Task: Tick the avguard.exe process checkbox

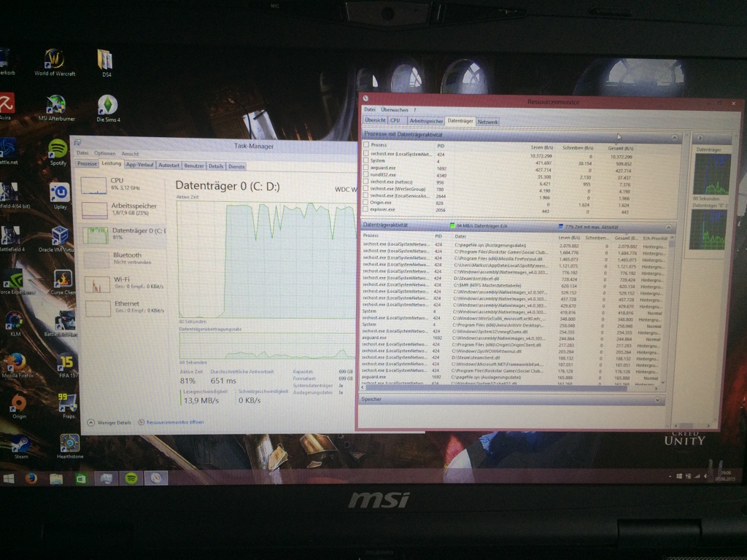Action: 366,168
